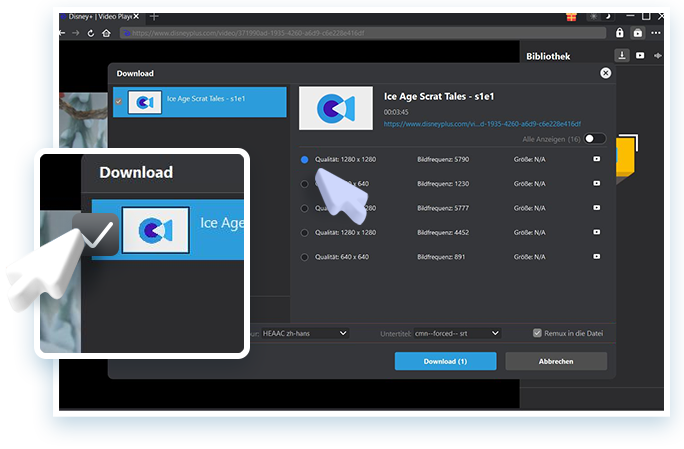
Task: Click the browser URL address field
Action: pyautogui.click(x=363, y=33)
